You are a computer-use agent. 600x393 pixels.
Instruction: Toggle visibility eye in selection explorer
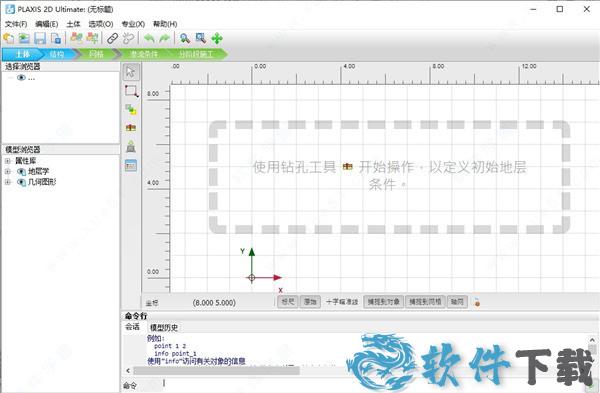point(21,78)
